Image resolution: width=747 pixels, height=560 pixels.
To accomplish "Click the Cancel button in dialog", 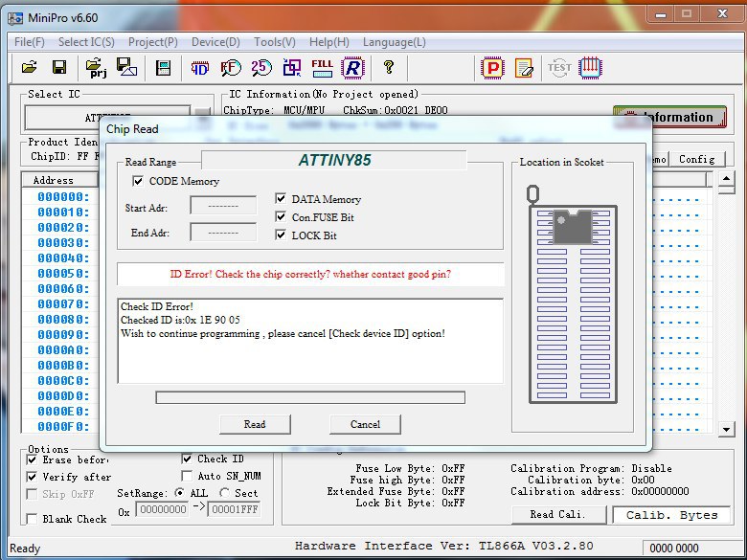I will [x=366, y=424].
